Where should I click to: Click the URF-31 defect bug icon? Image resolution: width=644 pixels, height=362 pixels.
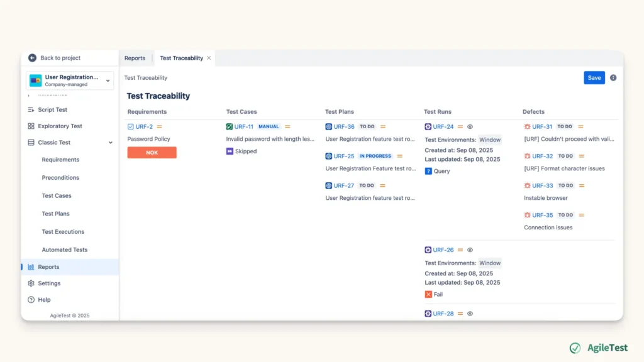528,127
